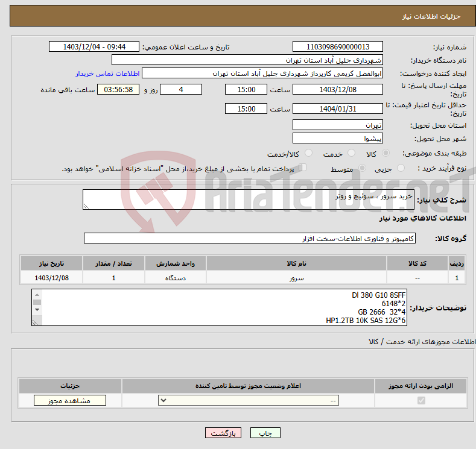The height and width of the screenshot is (449, 476).
Task: Click the بازگشت back button
Action: tap(223, 433)
